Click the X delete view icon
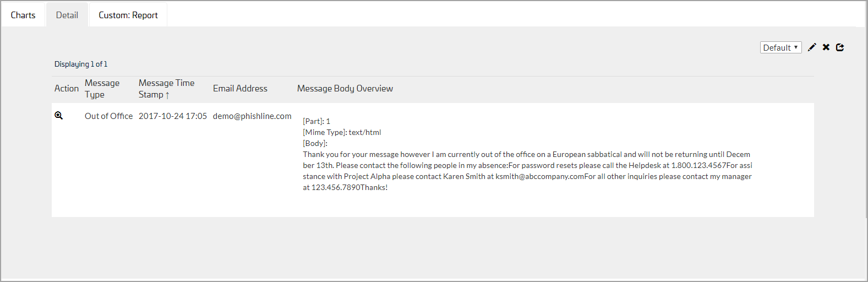Image resolution: width=868 pixels, height=282 pixels. [x=826, y=47]
